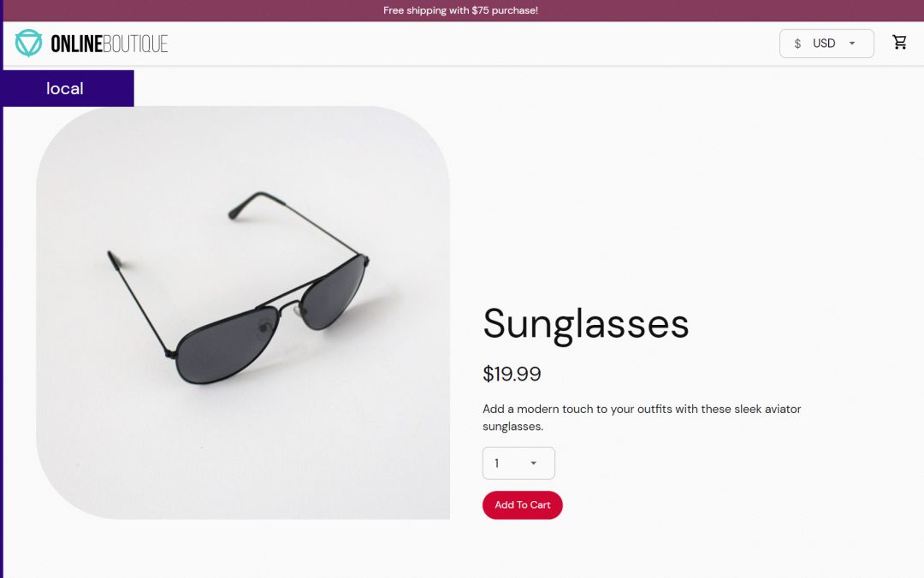The image size is (924, 578).
Task: Click the Sunglasses product title
Action: [x=586, y=323]
